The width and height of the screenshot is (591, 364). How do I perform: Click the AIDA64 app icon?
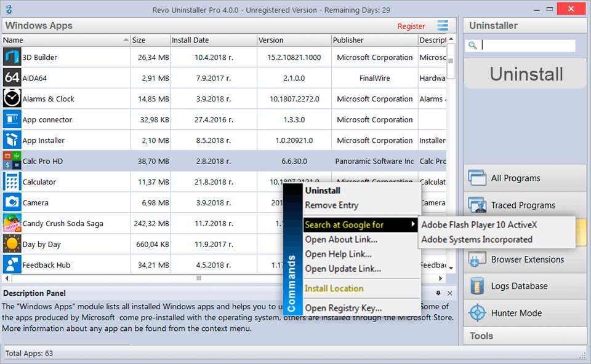[x=12, y=78]
